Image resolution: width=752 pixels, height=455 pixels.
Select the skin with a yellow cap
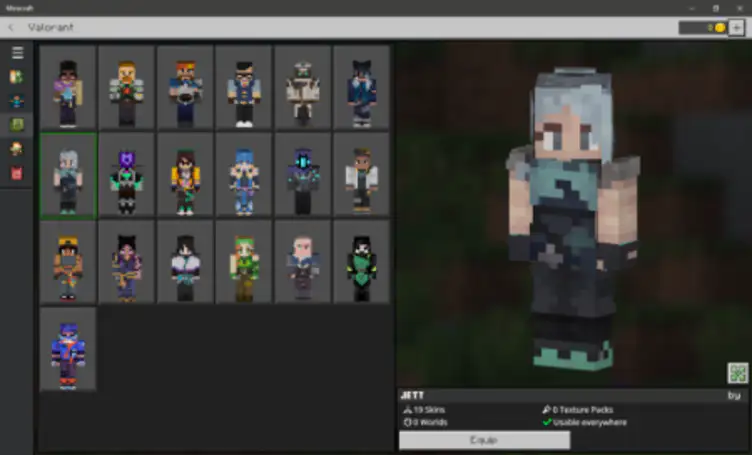tap(68, 263)
